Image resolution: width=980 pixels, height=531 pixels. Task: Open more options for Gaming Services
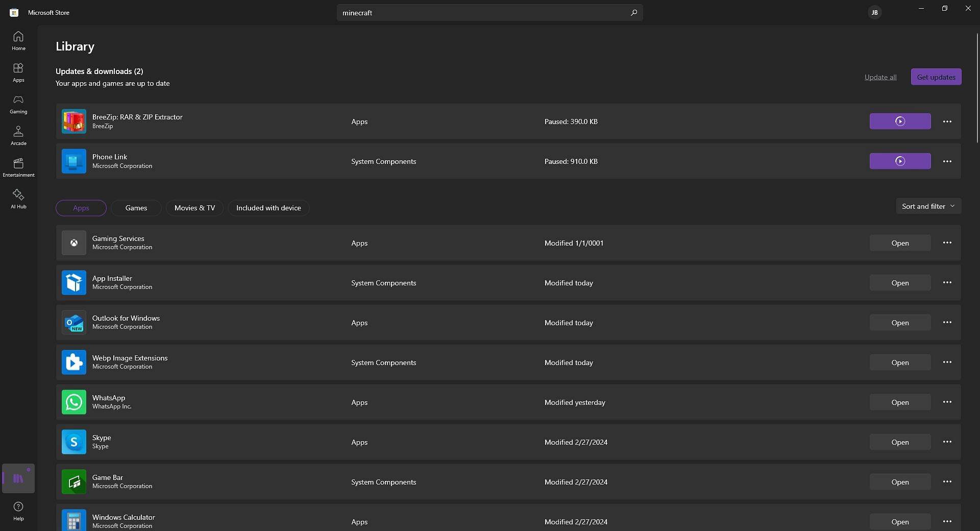point(947,243)
